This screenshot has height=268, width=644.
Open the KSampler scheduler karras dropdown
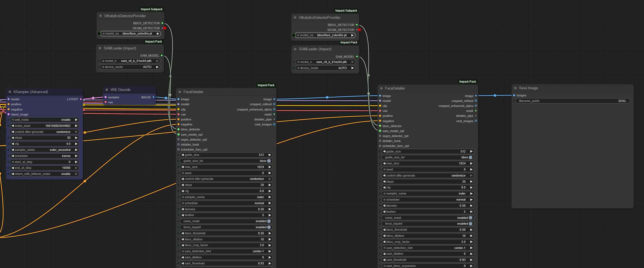(44, 156)
